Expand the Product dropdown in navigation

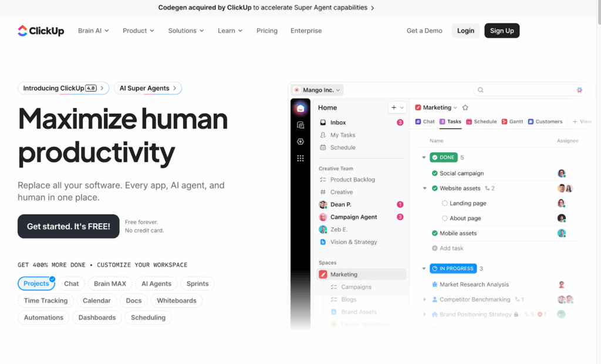click(139, 31)
